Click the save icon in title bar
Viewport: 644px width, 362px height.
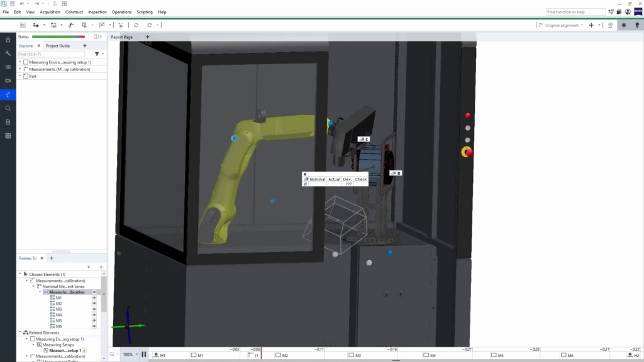12,4
